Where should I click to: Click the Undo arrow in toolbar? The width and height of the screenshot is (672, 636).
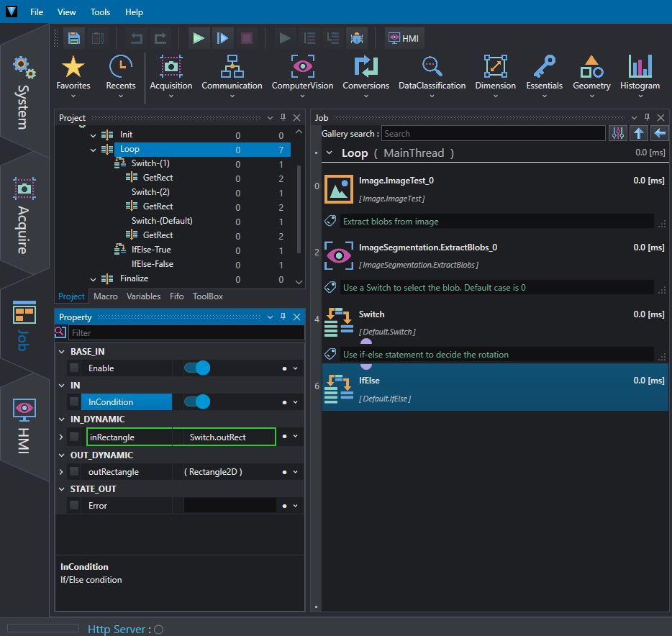click(137, 38)
